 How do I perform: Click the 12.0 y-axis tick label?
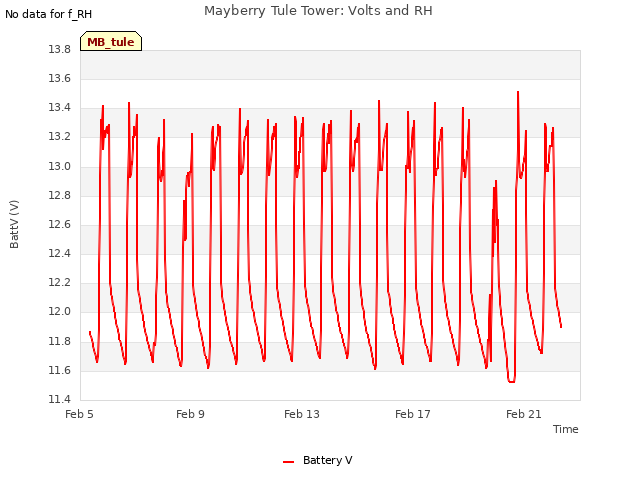coord(60,312)
